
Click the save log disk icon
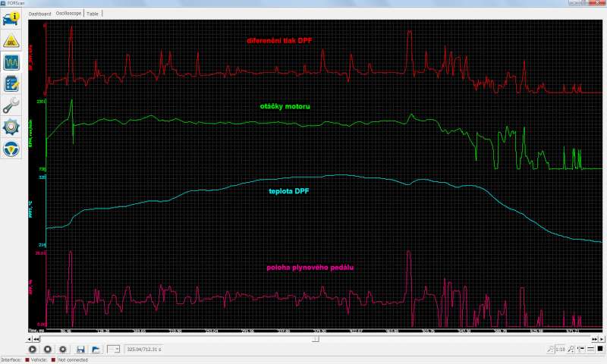[x=80, y=350]
